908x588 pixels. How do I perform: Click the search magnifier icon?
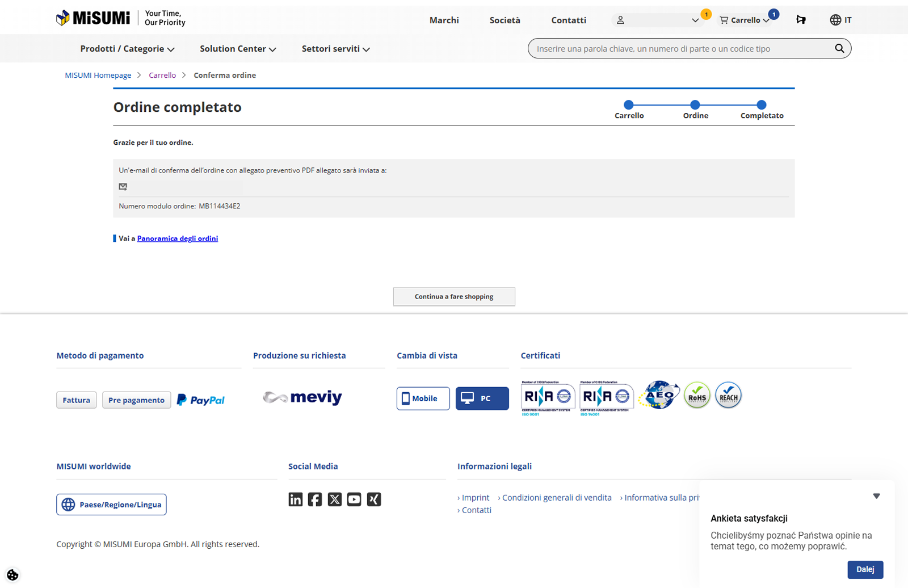point(839,49)
